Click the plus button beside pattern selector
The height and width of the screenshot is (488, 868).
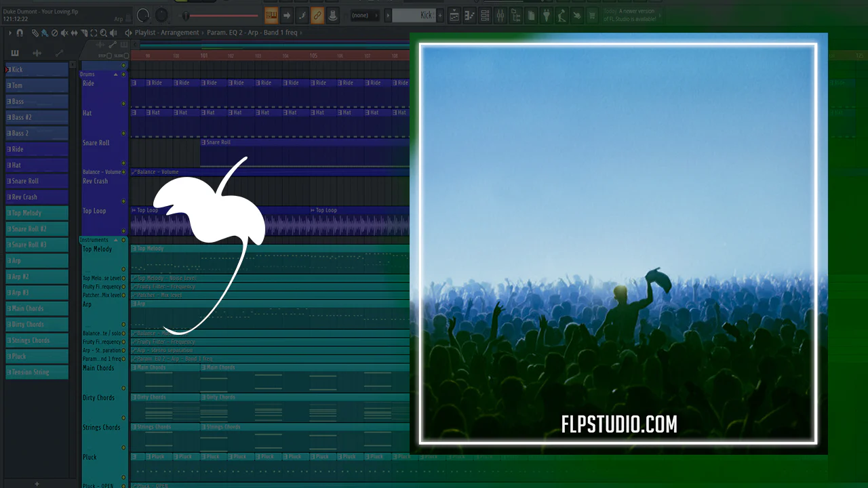coord(441,15)
